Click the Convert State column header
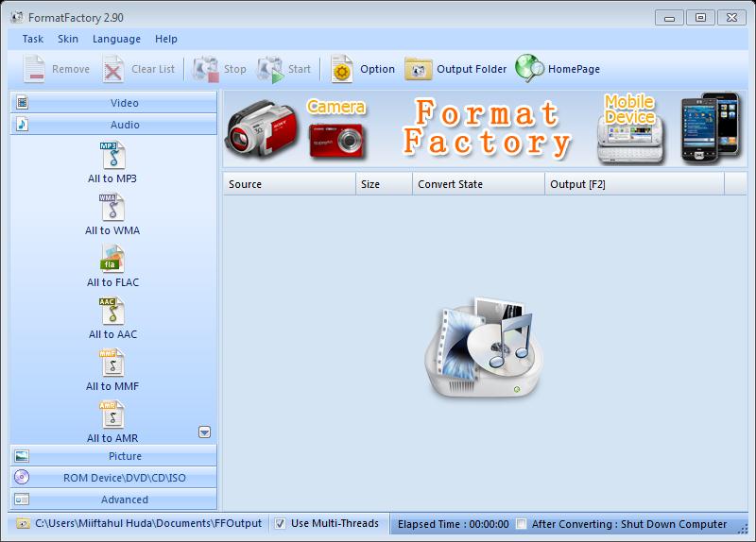 pos(479,184)
